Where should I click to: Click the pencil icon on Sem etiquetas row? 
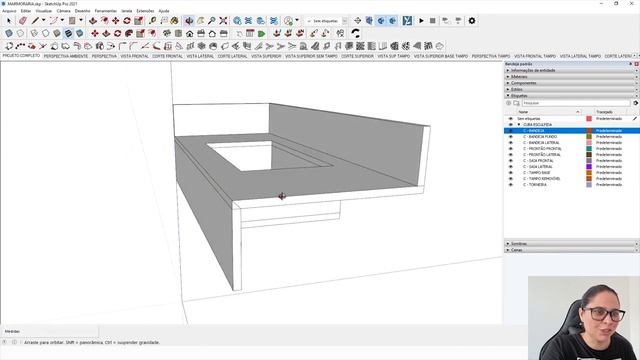tap(635, 118)
